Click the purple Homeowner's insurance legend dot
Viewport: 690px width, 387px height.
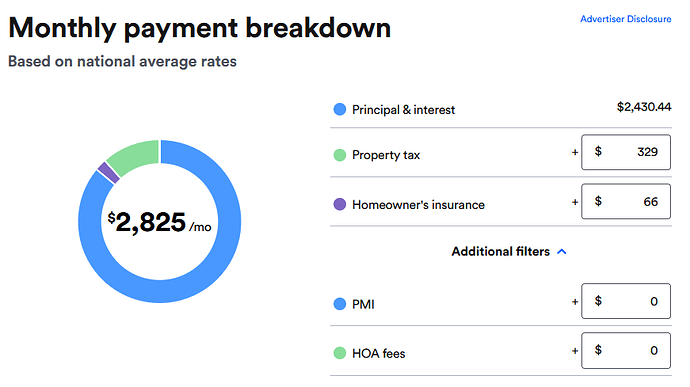coord(339,204)
